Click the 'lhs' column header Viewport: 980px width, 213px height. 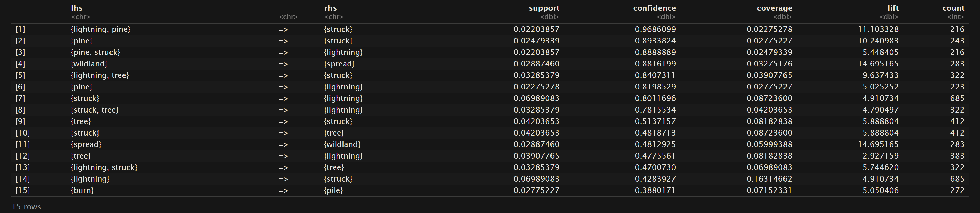(x=77, y=8)
